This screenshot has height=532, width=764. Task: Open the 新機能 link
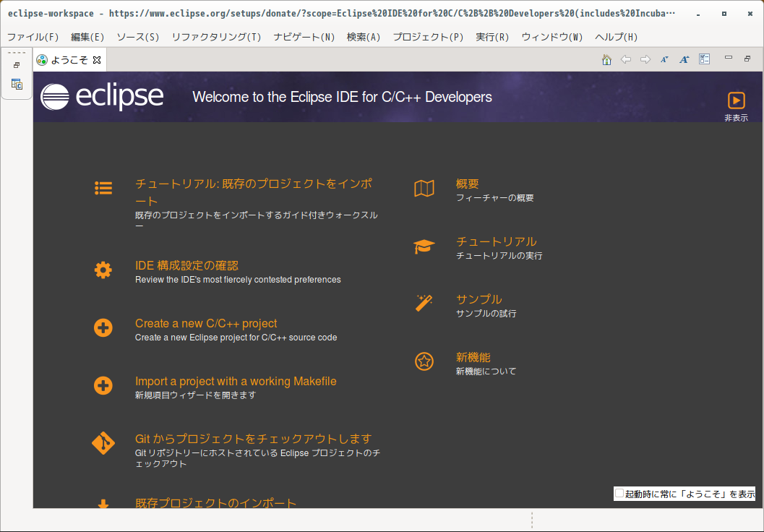473,357
